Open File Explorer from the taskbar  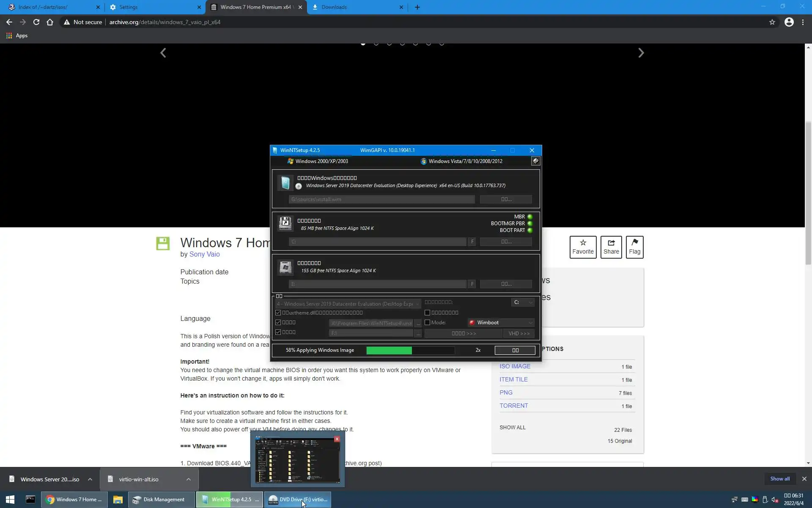118,500
